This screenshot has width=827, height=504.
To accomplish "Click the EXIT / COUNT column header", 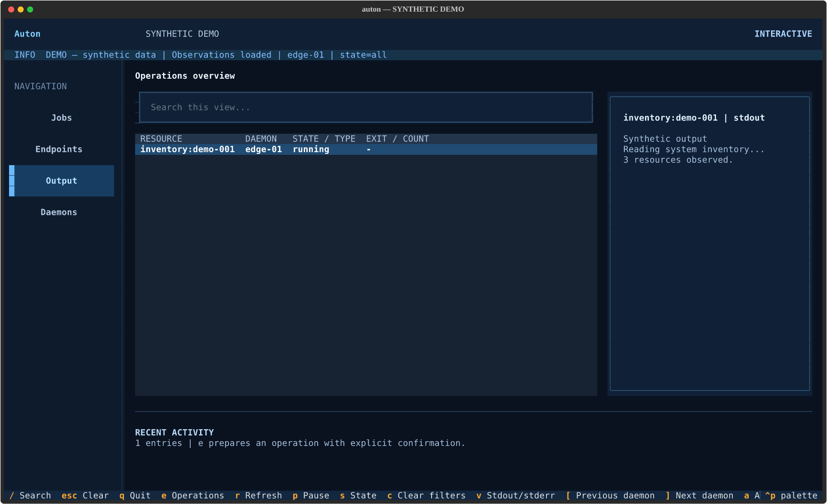I will (398, 139).
